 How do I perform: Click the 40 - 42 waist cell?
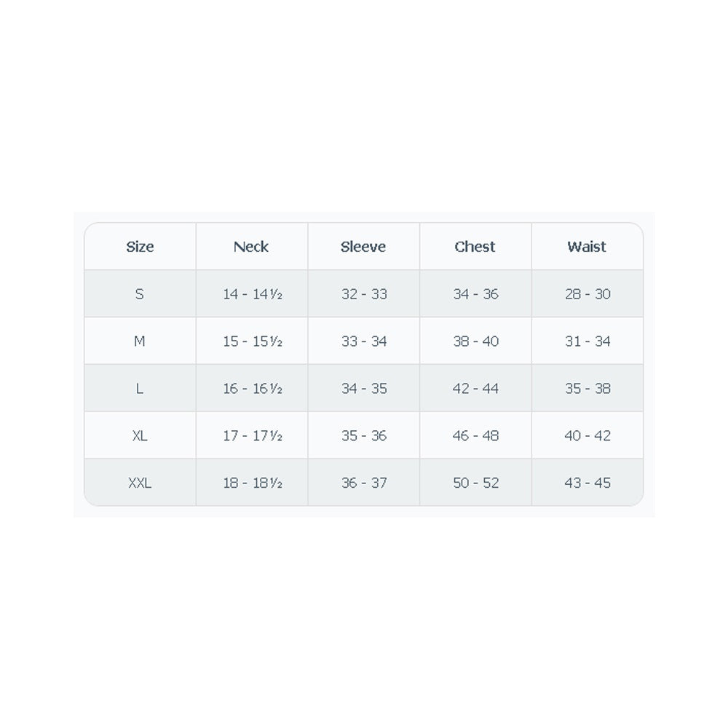(587, 436)
